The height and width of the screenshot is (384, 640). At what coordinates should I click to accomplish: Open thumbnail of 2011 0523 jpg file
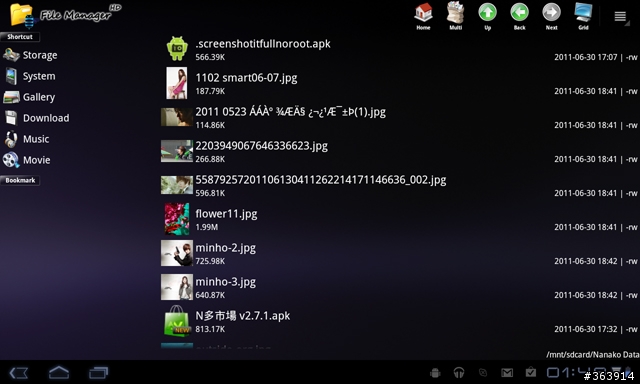coord(177,117)
